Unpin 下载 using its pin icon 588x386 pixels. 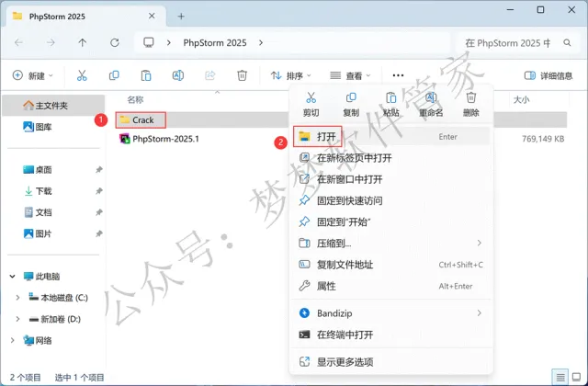click(99, 191)
